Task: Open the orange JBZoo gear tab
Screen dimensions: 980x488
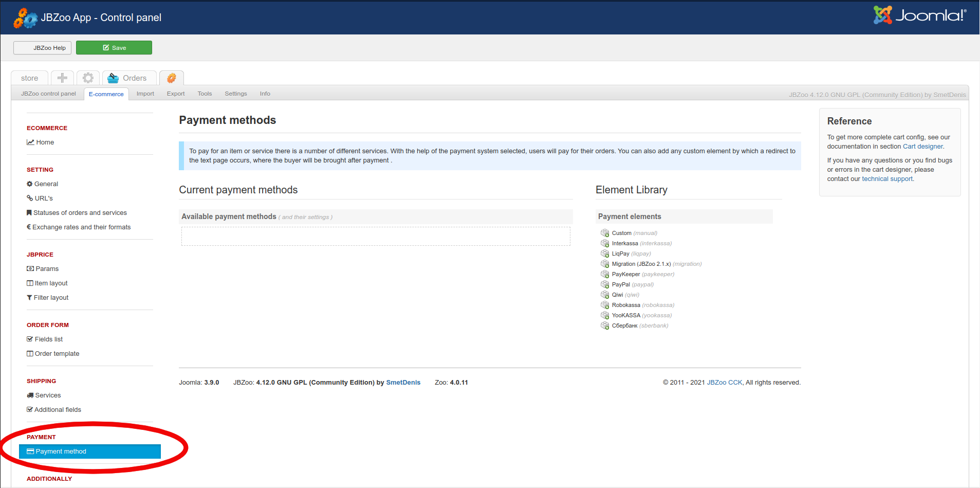Action: click(x=172, y=78)
